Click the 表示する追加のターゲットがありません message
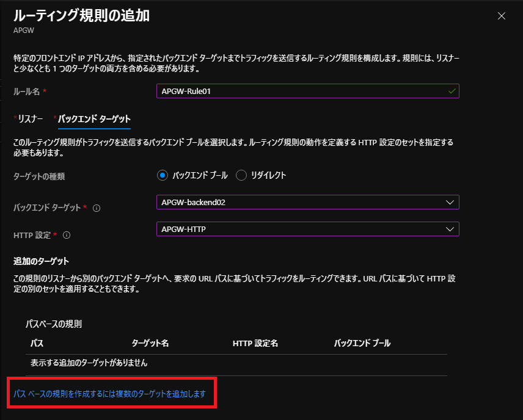 tap(89, 363)
